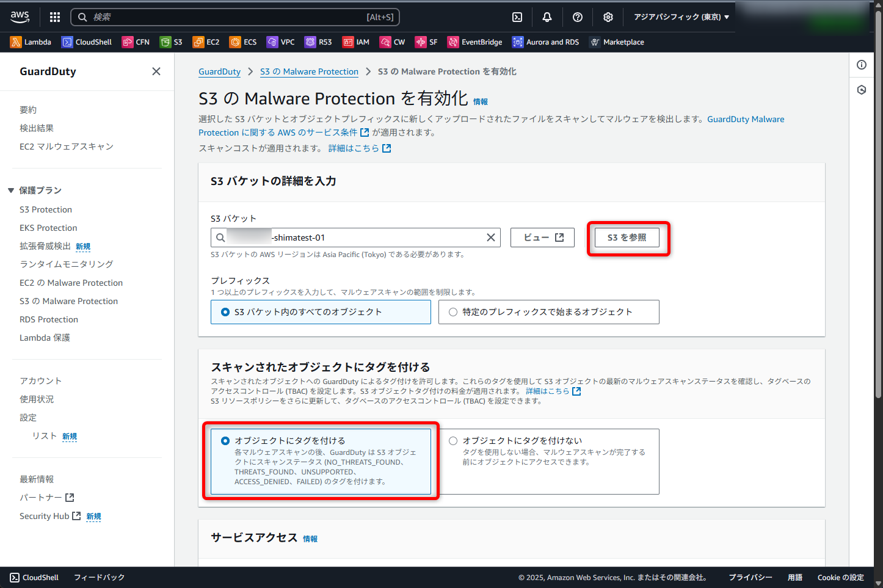Screen dimensions: 883x588
Task: Open Lambda from the favorites bar
Action: click(31, 42)
